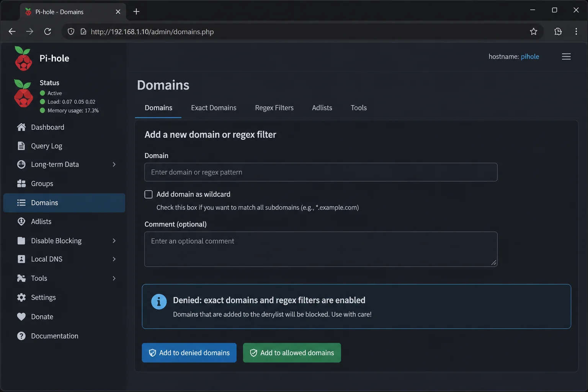Grab the comment box resize handle
The height and width of the screenshot is (392, 588).
(494, 263)
